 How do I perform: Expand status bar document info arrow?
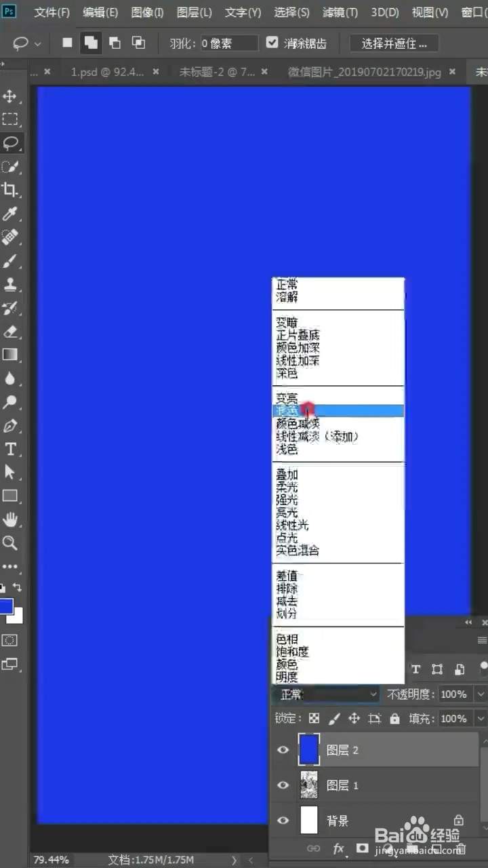point(234,860)
